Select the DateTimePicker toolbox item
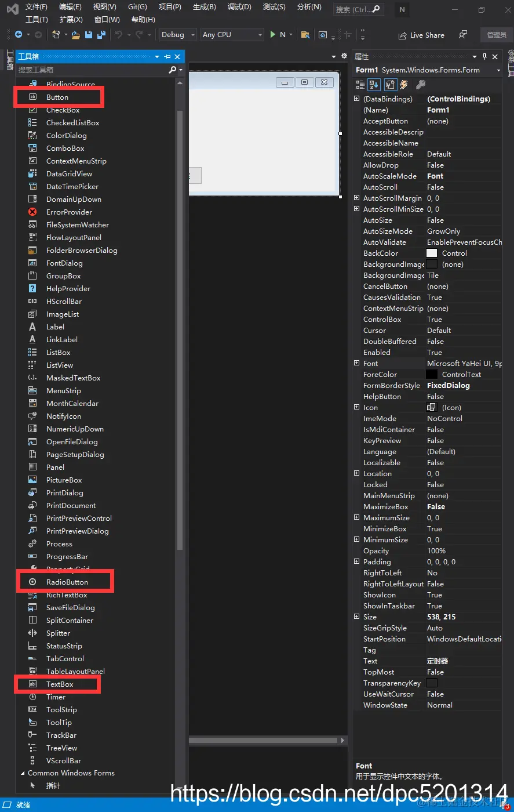The height and width of the screenshot is (812, 514). click(72, 187)
